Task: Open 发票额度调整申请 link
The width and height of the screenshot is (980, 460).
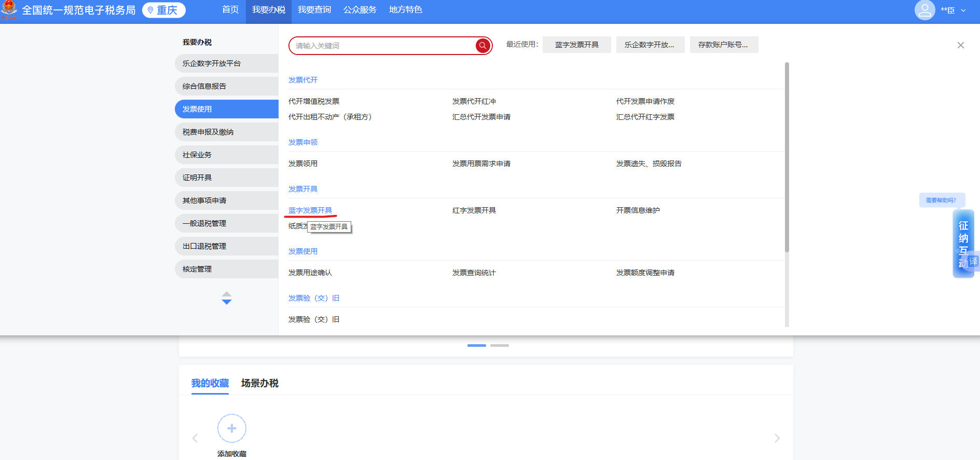Action: point(645,273)
